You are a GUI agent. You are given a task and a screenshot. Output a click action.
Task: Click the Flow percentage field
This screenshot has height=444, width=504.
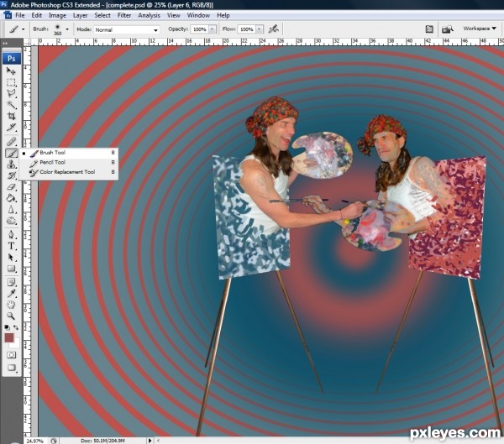tap(247, 29)
